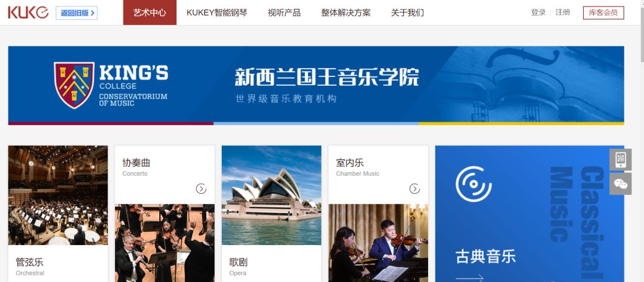Click the 库客会员 membership button

pyautogui.click(x=603, y=13)
